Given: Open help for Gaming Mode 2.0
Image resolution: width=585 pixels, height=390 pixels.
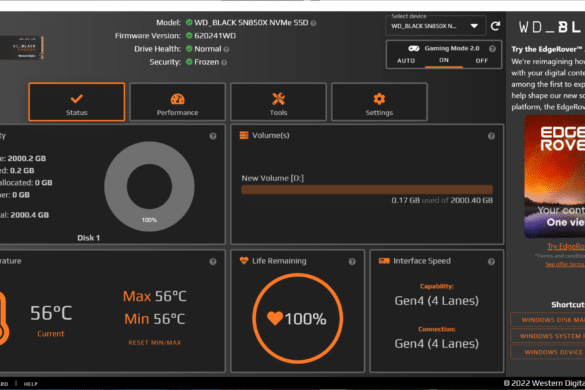Looking at the screenshot, I should click(x=492, y=49).
